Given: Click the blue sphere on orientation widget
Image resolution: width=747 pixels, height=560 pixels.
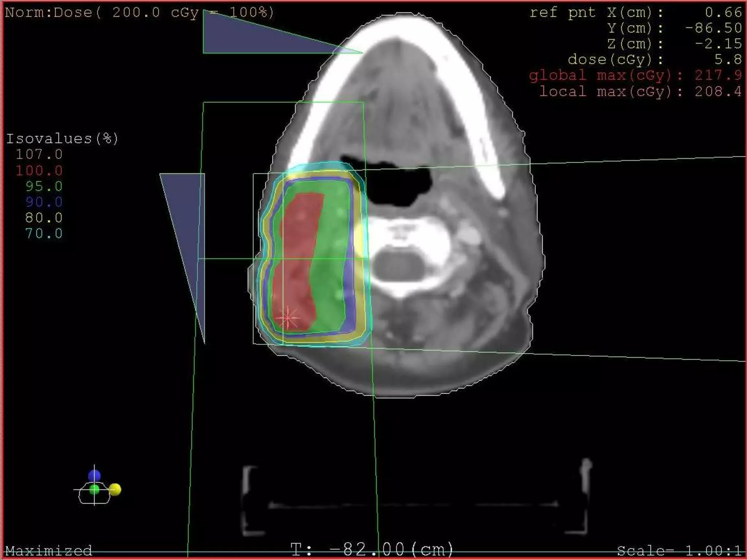Looking at the screenshot, I should 94,476.
